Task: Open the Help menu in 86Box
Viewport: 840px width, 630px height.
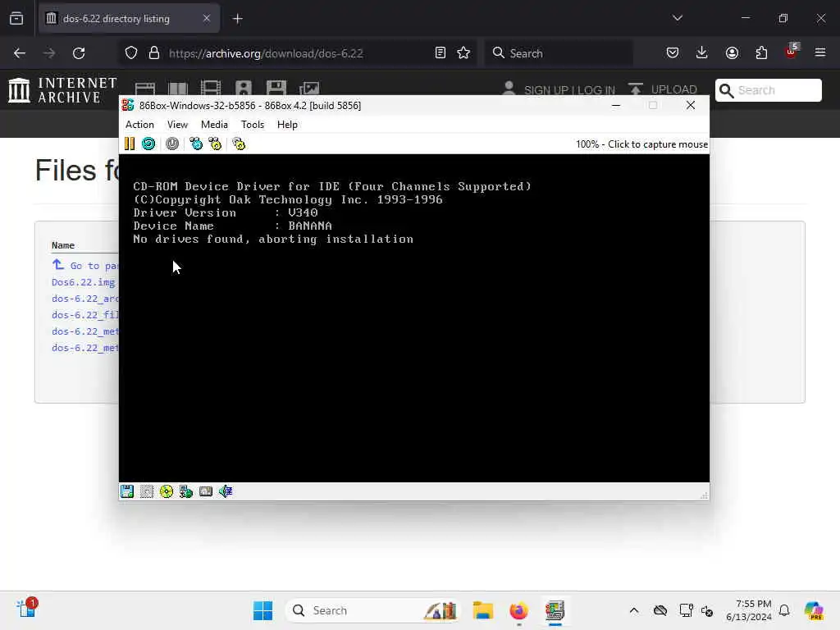Action: [x=287, y=125]
